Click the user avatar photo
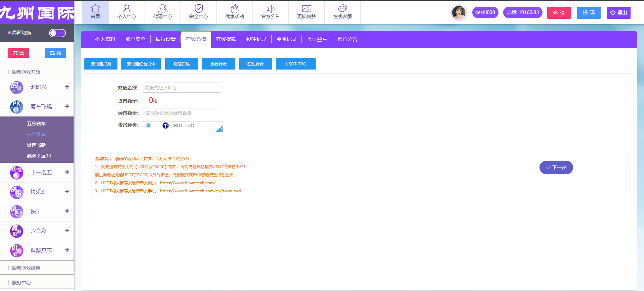The width and height of the screenshot is (644, 291). click(x=459, y=13)
